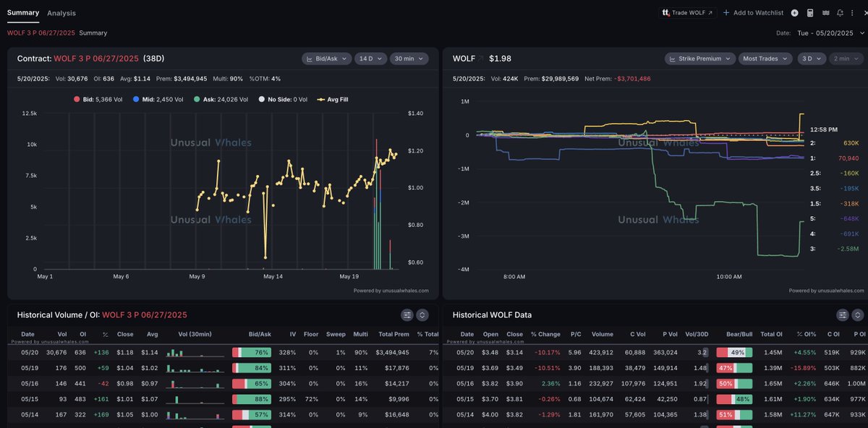This screenshot has width=868, height=428.
Task: Click the tastytrade logo on Trade WOLF
Action: (x=665, y=13)
